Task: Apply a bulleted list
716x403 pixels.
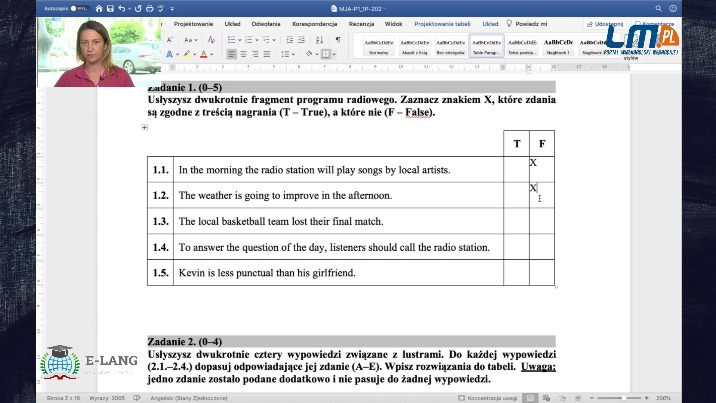Action: pos(232,40)
